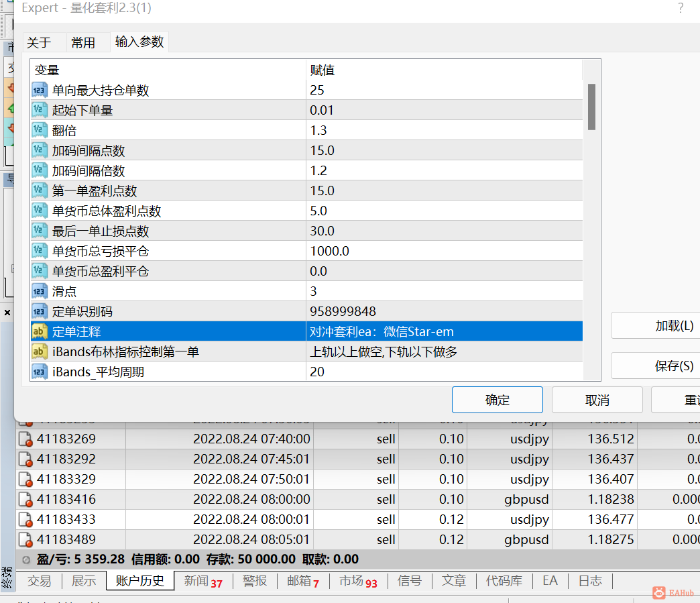Click the icon next to 加码间隔倍数
Image resolution: width=700 pixels, height=603 pixels.
pyautogui.click(x=40, y=170)
